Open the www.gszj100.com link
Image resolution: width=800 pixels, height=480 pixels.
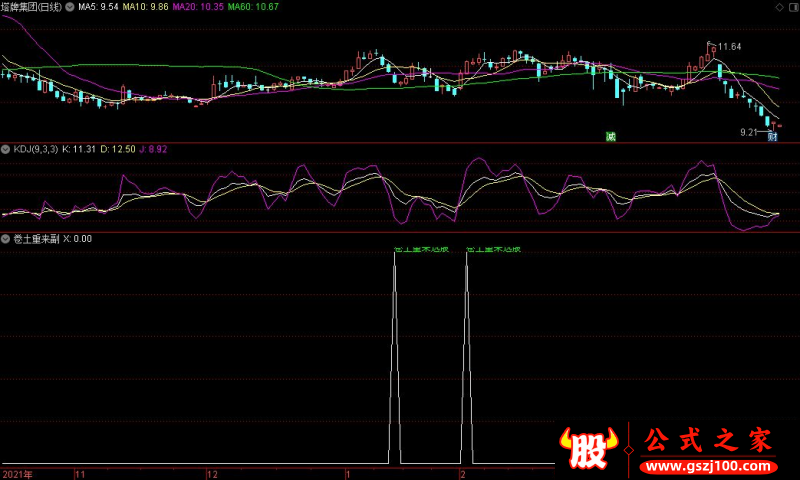point(708,466)
